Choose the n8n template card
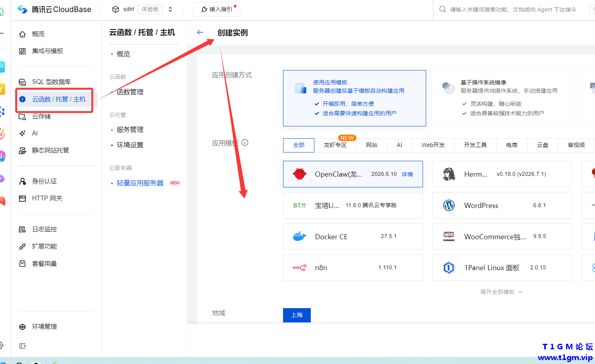The image size is (595, 364). tap(353, 268)
